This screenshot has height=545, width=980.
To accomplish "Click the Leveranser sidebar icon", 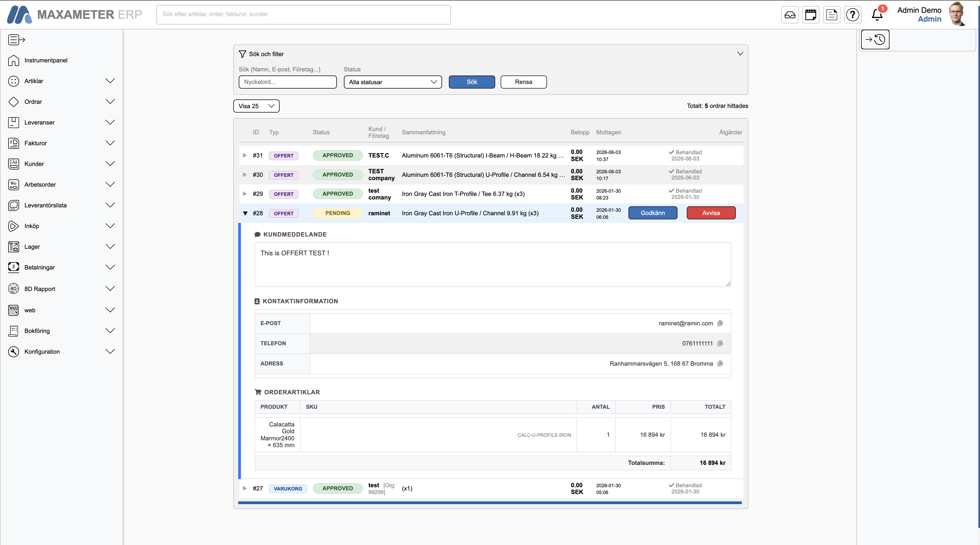I will coord(13,122).
